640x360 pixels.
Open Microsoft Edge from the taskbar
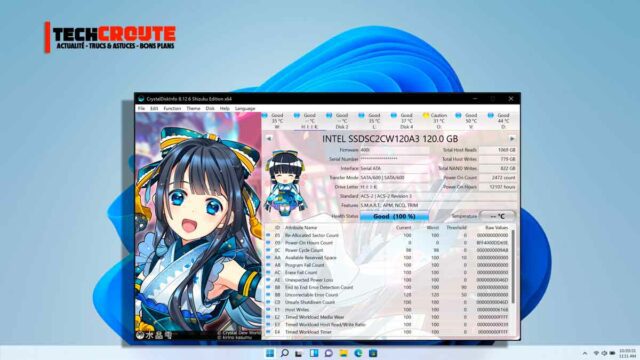click(358, 353)
